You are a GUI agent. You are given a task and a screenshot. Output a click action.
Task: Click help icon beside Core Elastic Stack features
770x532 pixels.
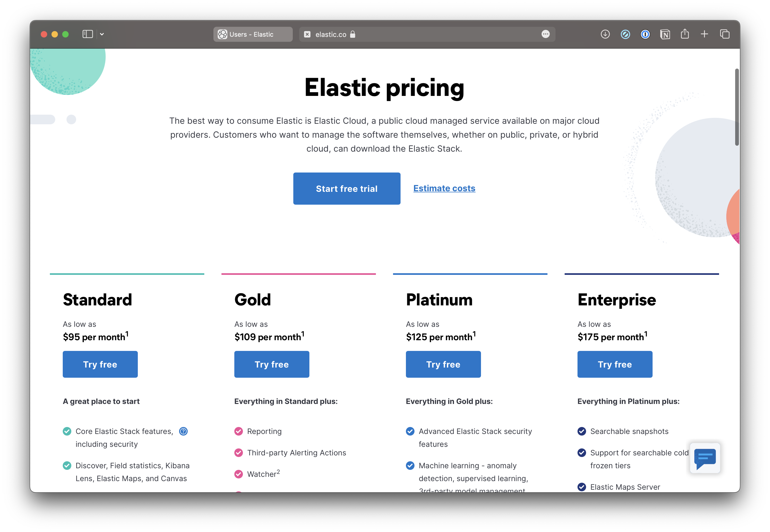tap(183, 431)
